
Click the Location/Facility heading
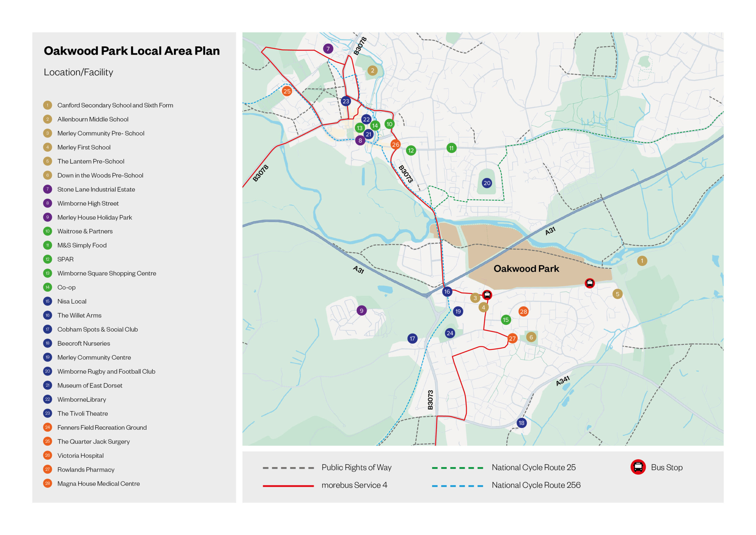[78, 72]
